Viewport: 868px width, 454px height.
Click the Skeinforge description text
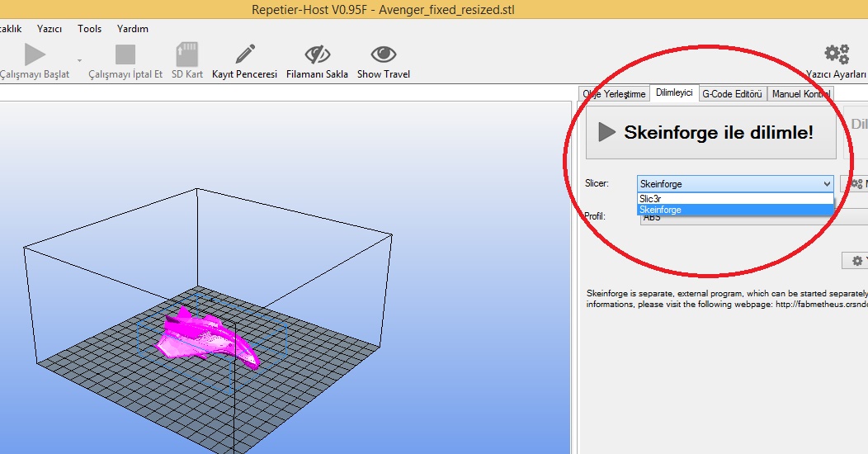tap(727, 299)
